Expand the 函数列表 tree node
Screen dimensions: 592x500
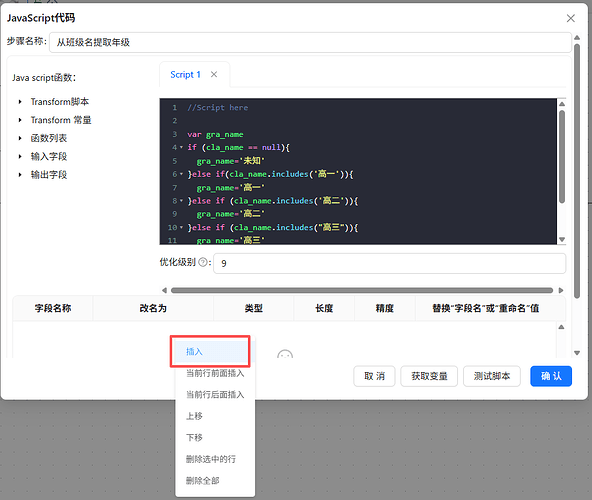coord(20,138)
